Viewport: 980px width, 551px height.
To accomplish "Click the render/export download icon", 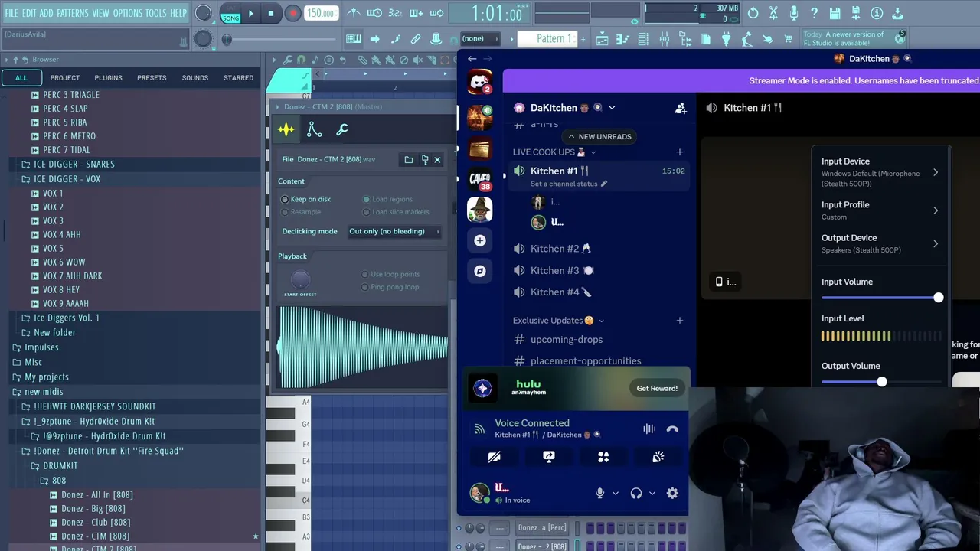I will (x=897, y=13).
